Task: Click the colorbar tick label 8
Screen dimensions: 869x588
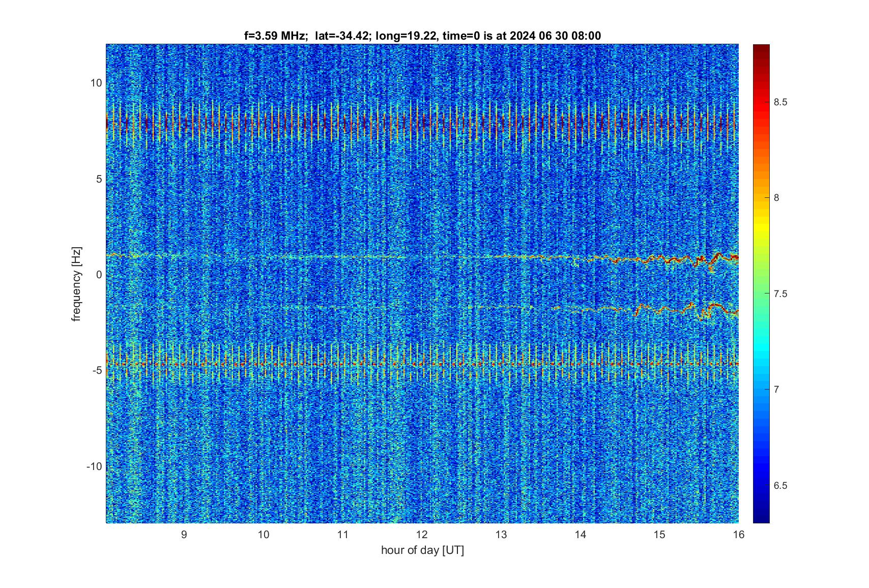Action: coord(776,198)
